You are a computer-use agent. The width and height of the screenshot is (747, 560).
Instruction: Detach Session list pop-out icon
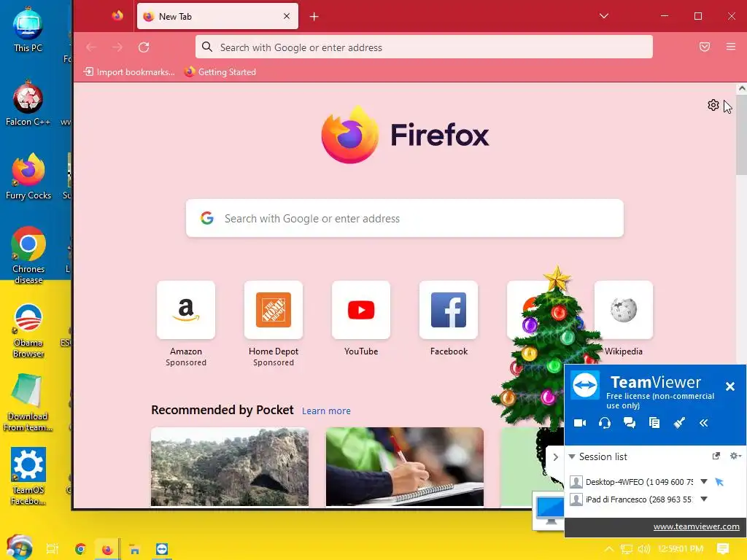[716, 456]
